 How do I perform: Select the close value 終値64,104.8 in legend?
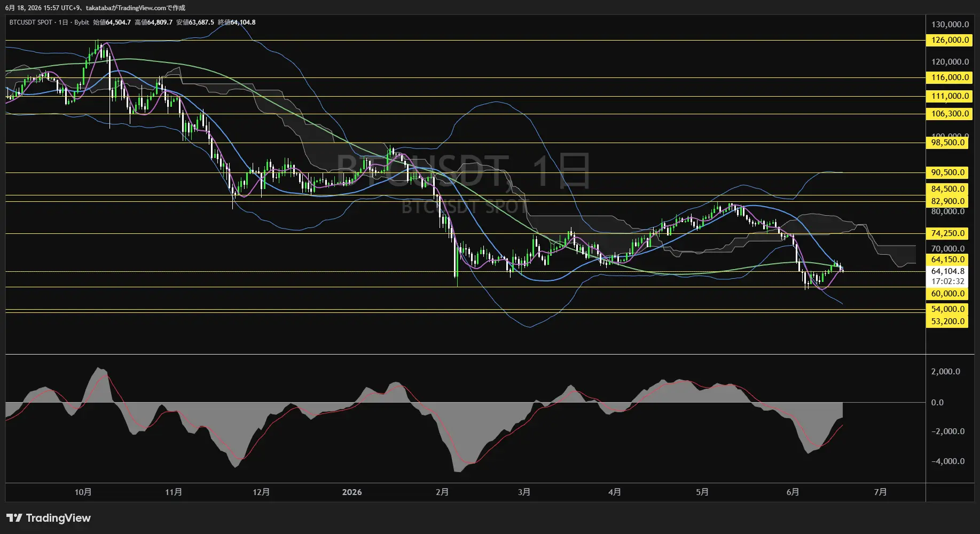coord(237,22)
